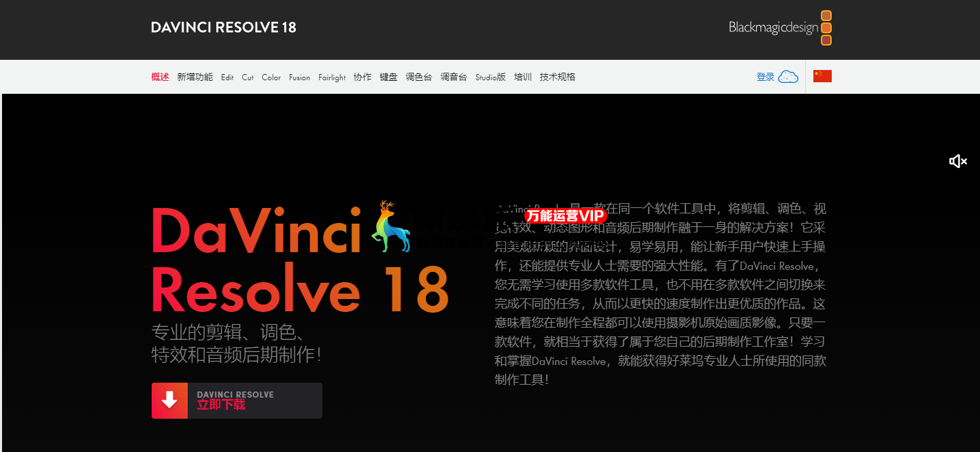The width and height of the screenshot is (980, 452).
Task: Open the 技术规格 tab
Action: pyautogui.click(x=558, y=77)
